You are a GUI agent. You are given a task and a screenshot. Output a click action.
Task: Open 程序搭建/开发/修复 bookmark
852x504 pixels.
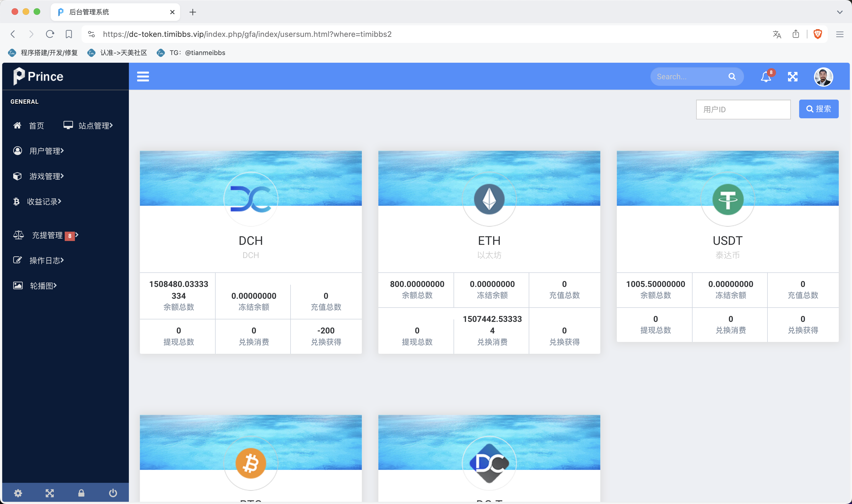[43, 53]
